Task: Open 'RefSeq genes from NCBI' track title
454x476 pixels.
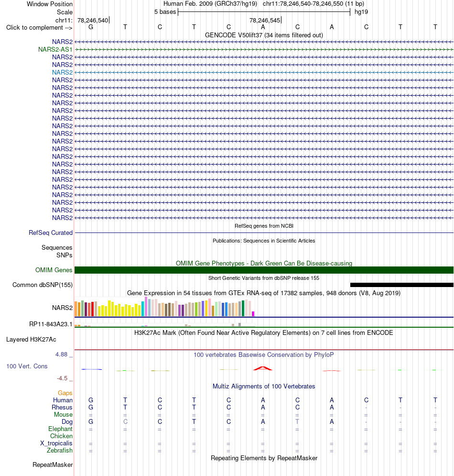Action: pos(264,226)
